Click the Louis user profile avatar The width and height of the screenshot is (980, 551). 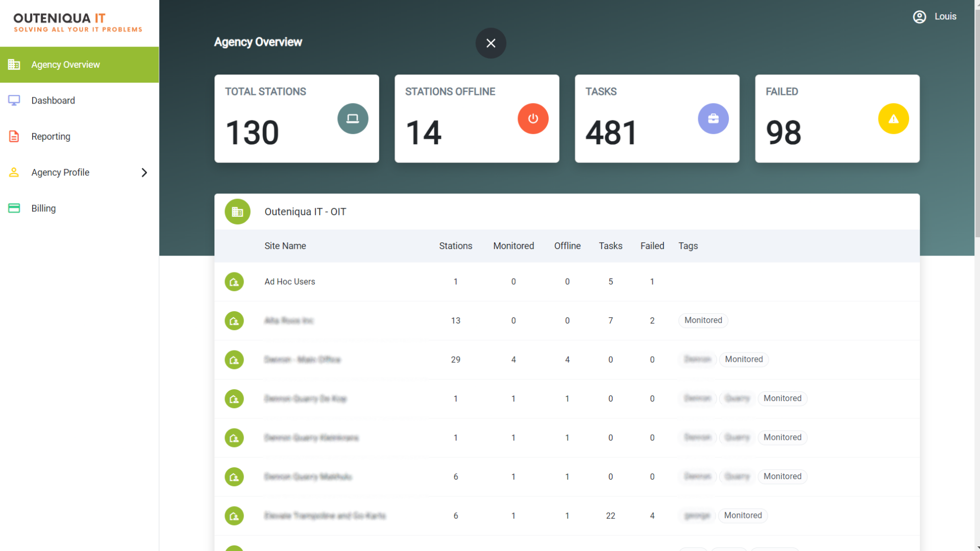tap(919, 16)
